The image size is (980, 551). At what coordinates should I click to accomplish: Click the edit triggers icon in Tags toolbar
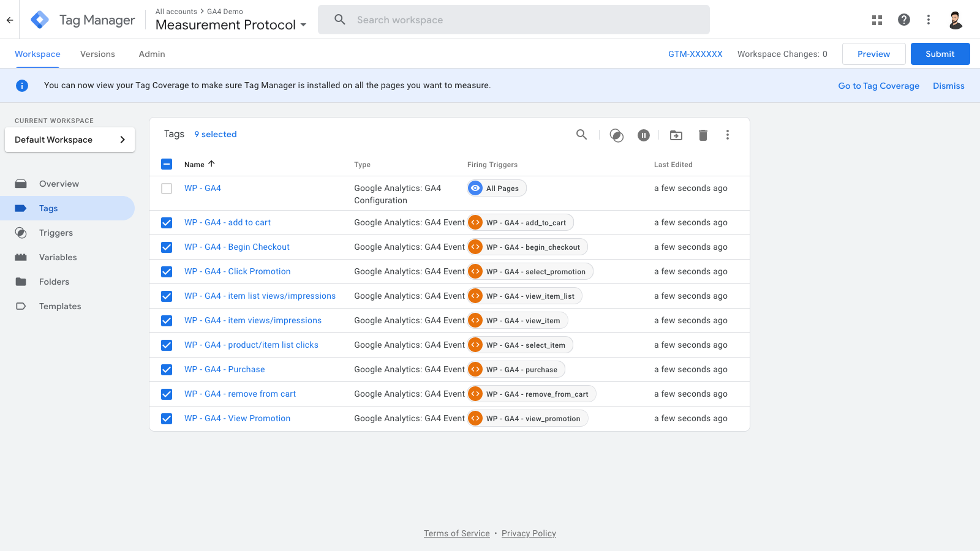pyautogui.click(x=617, y=135)
